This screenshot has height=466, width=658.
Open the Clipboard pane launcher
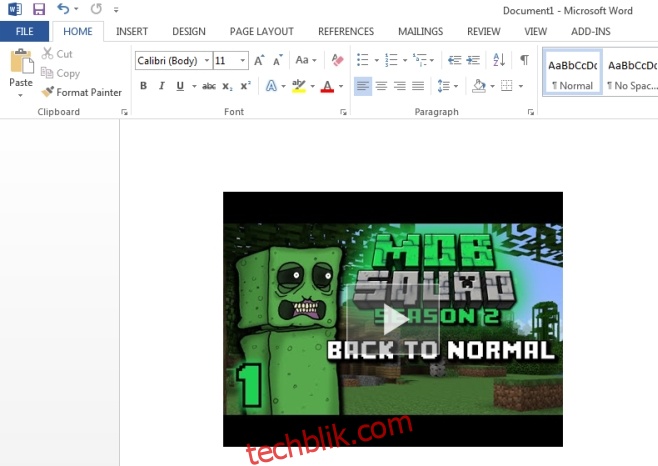(124, 112)
